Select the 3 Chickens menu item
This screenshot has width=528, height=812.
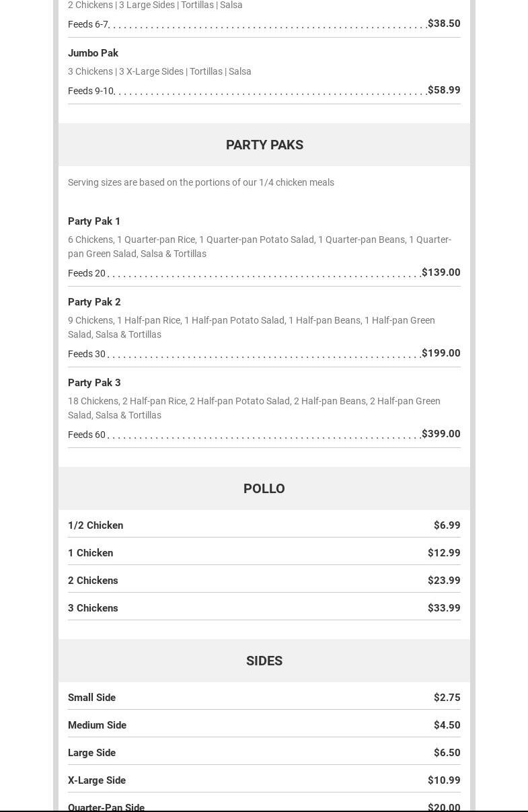click(93, 608)
